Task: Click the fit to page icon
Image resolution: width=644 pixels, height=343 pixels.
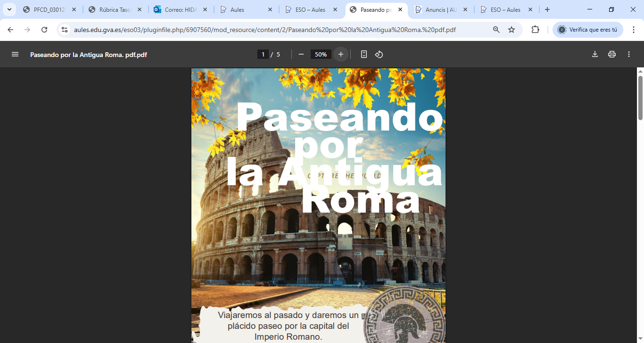Action: pyautogui.click(x=363, y=54)
